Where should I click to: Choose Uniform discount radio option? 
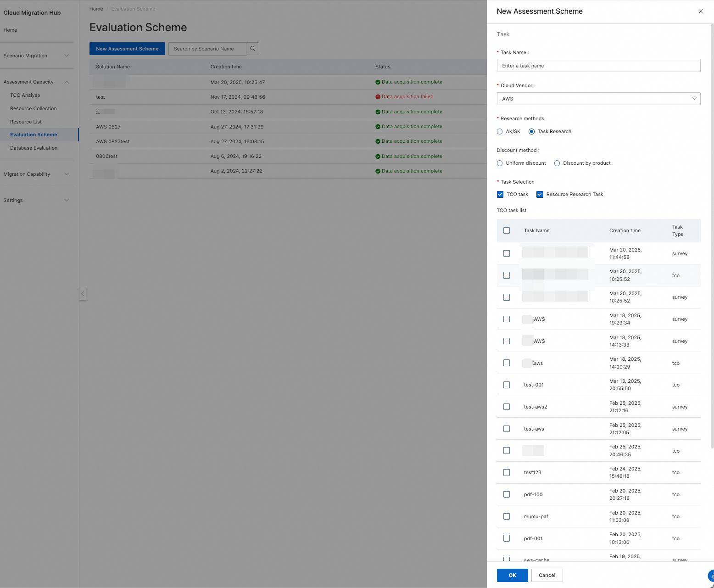click(500, 163)
